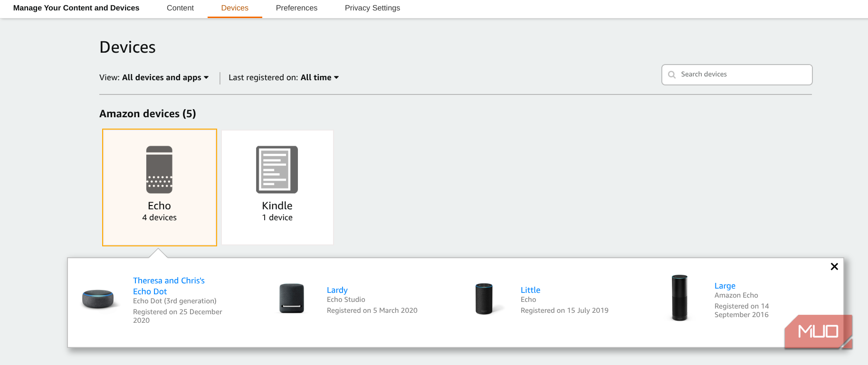
Task: Click the Echo Studio device image
Action: pyautogui.click(x=291, y=299)
